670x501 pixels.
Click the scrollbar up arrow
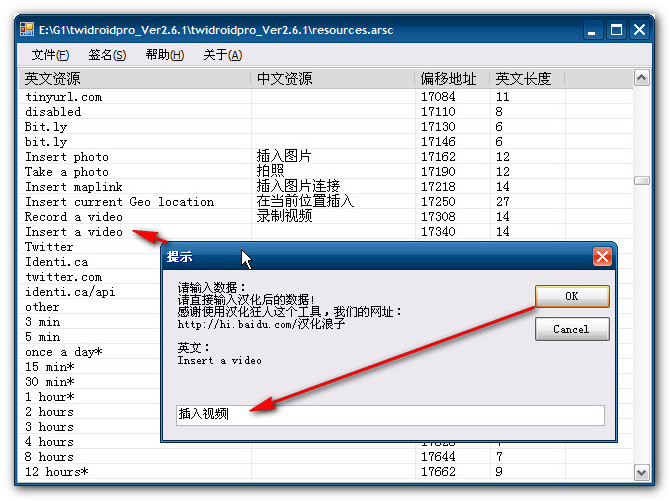point(641,78)
